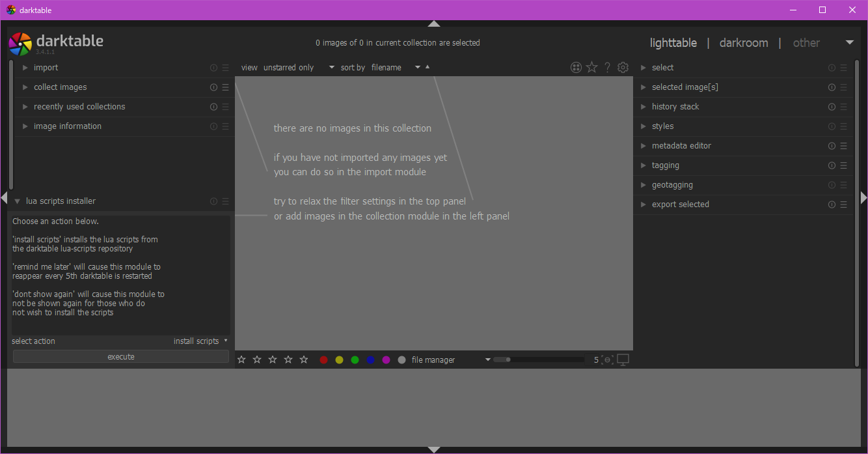The image size is (868, 454).
Task: Click the question mark help icon
Action: click(607, 67)
